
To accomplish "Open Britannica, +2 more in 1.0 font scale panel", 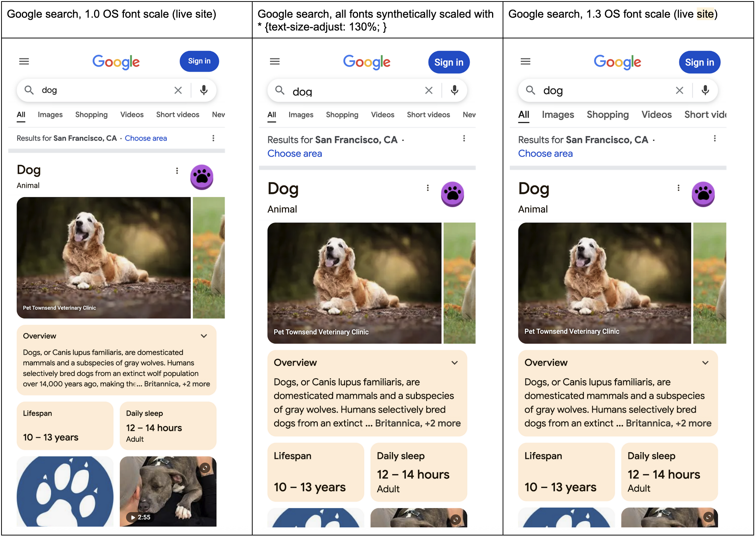I will click(177, 384).
